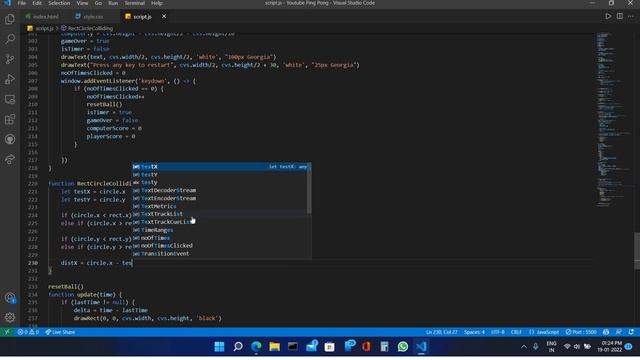Select testY suggestion in autocomplete list
Screen dimensions: 640x360
pos(221,175)
